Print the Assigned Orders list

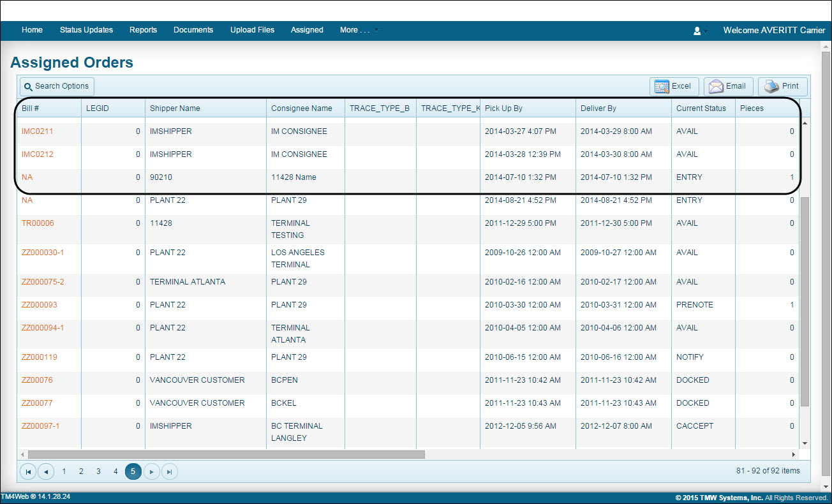point(783,86)
